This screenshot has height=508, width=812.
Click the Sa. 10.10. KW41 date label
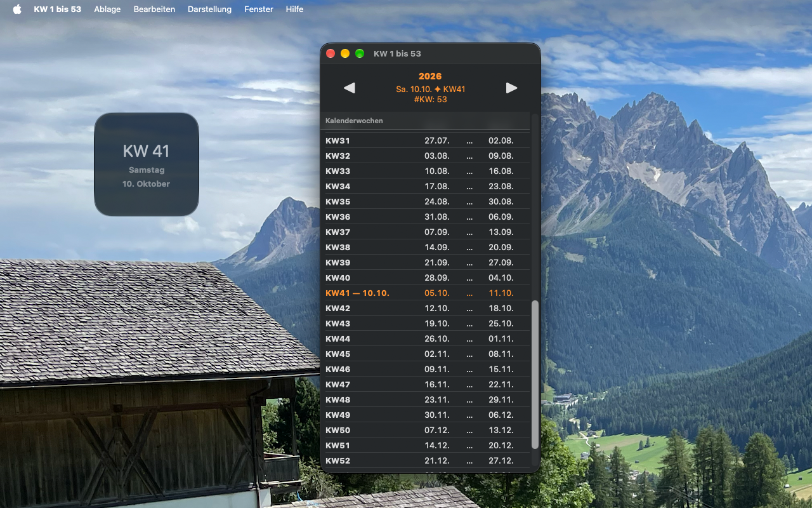coord(430,89)
